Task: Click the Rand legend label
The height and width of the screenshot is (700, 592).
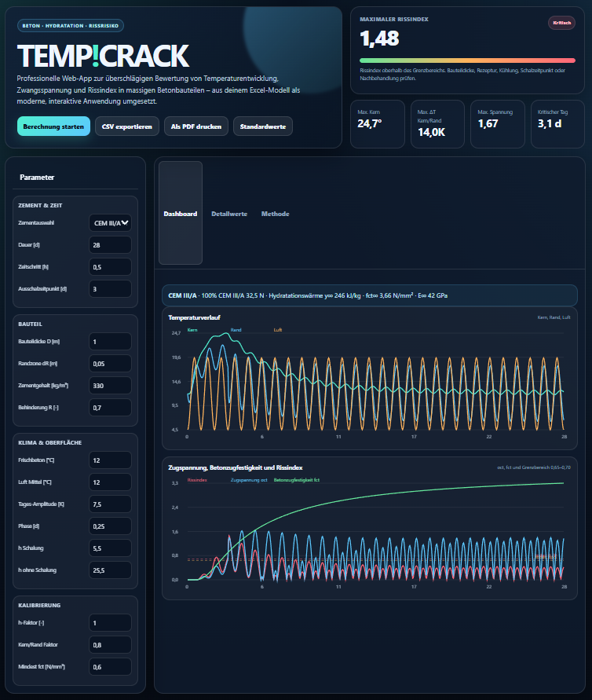Action: point(236,330)
